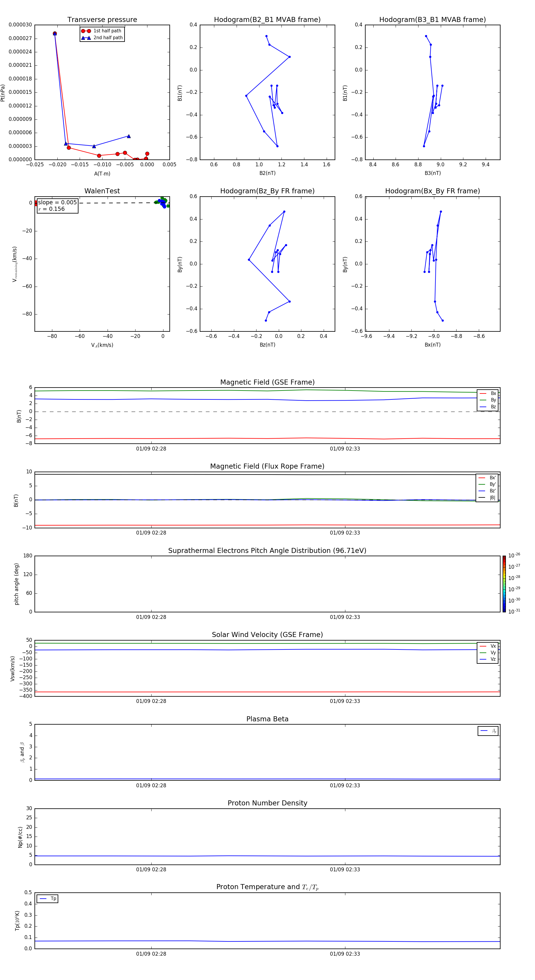
Task: Click 'Hodogram(Bz_By FR frame)' title
Action: [267, 191]
